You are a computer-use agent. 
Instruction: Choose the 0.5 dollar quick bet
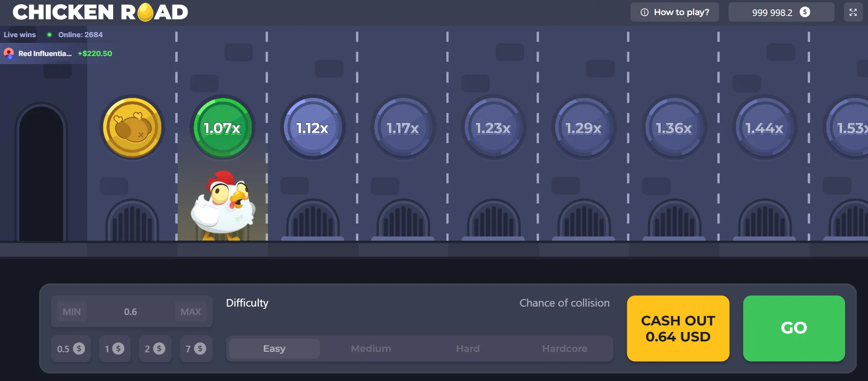point(71,349)
